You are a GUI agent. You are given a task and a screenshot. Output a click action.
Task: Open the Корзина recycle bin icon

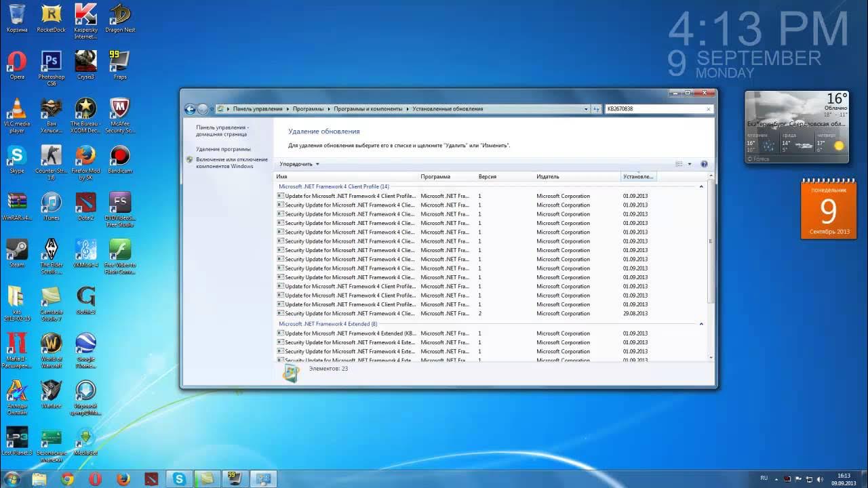17,18
